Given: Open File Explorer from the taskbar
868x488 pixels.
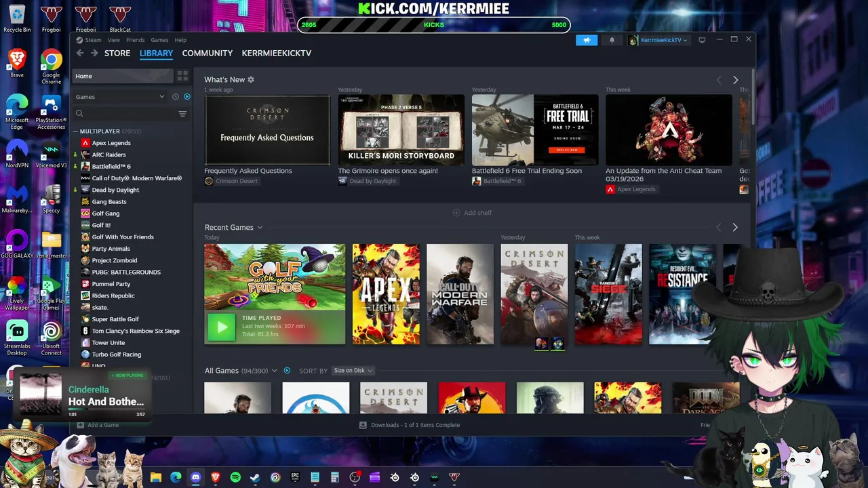Looking at the screenshot, I should tap(156, 478).
